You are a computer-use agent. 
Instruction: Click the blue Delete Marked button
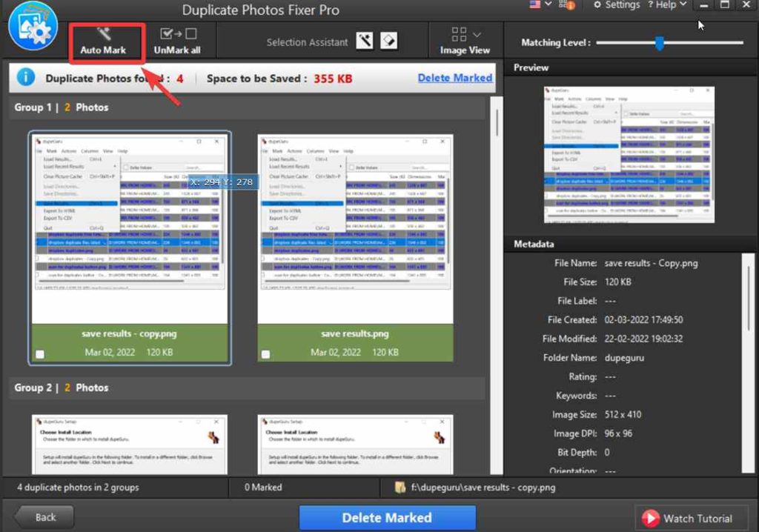(x=387, y=517)
